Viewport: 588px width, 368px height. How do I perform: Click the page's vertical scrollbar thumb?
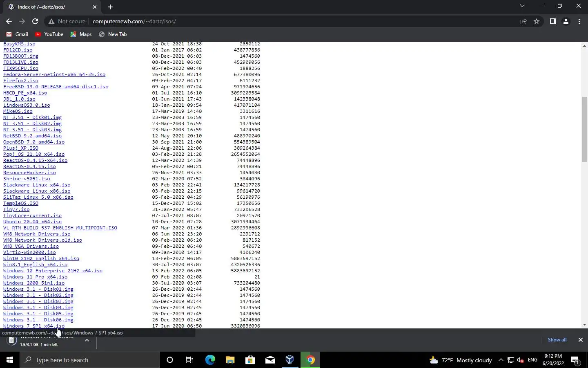pyautogui.click(x=584, y=129)
